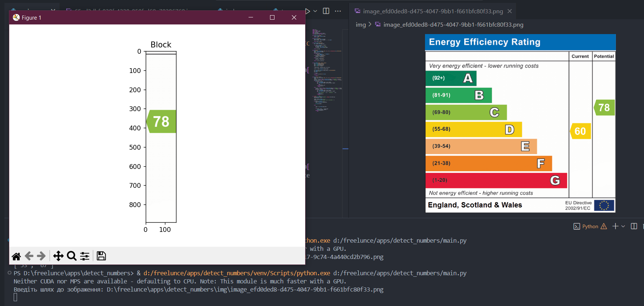
Task: Click the terminal input cursor line
Action: (16, 297)
